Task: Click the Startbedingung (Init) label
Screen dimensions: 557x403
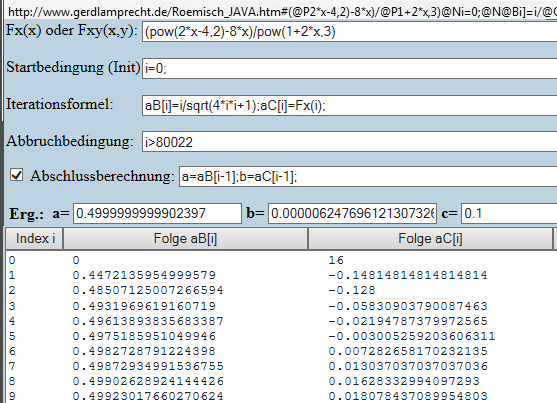Action: pyautogui.click(x=74, y=67)
